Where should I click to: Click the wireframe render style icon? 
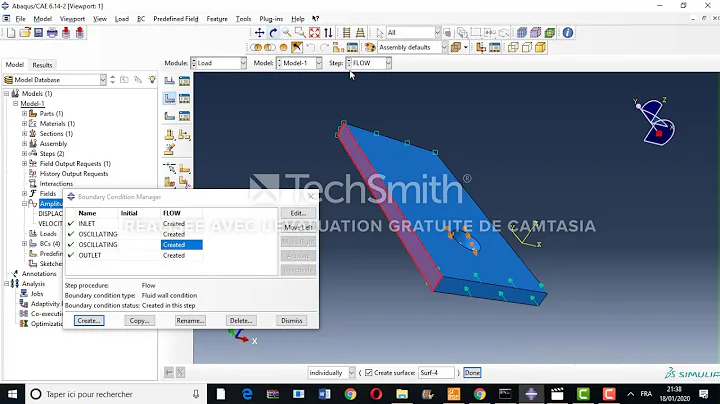[513, 47]
